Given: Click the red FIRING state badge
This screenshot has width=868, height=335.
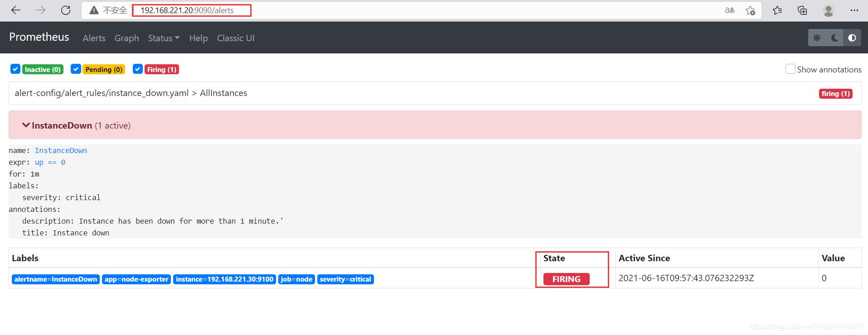Looking at the screenshot, I should point(567,279).
